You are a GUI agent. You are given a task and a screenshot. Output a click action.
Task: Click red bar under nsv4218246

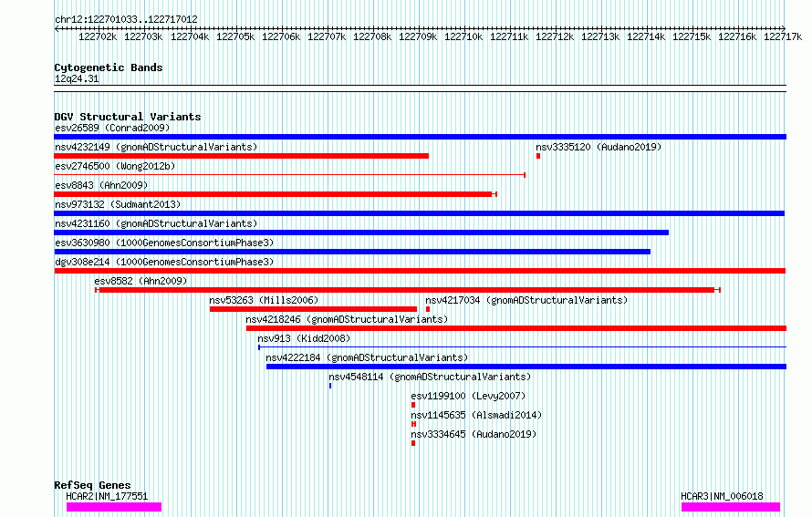click(516, 328)
